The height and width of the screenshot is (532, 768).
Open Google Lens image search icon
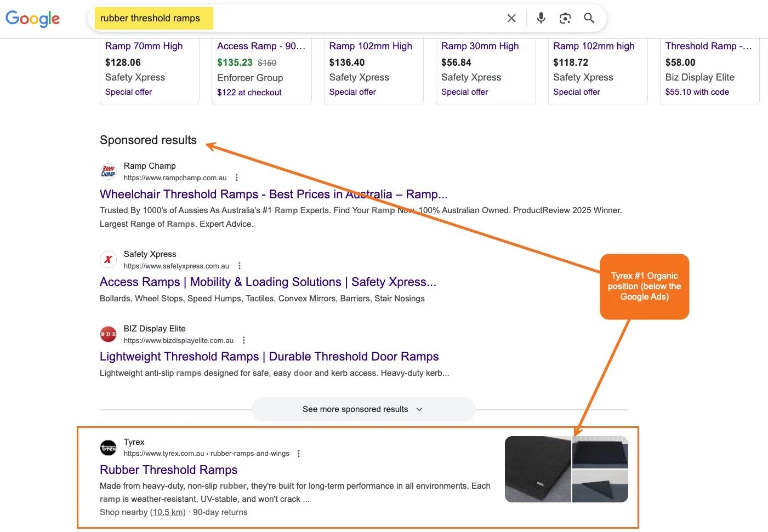pos(565,18)
